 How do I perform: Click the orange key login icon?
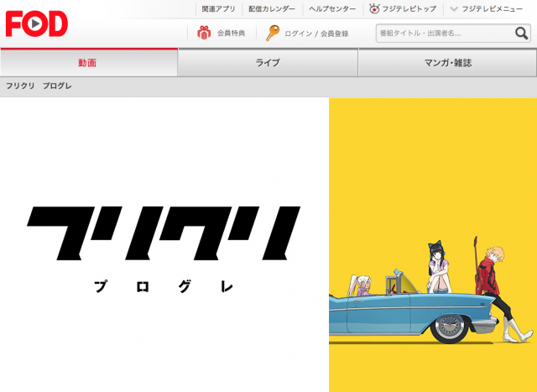pyautogui.click(x=273, y=34)
